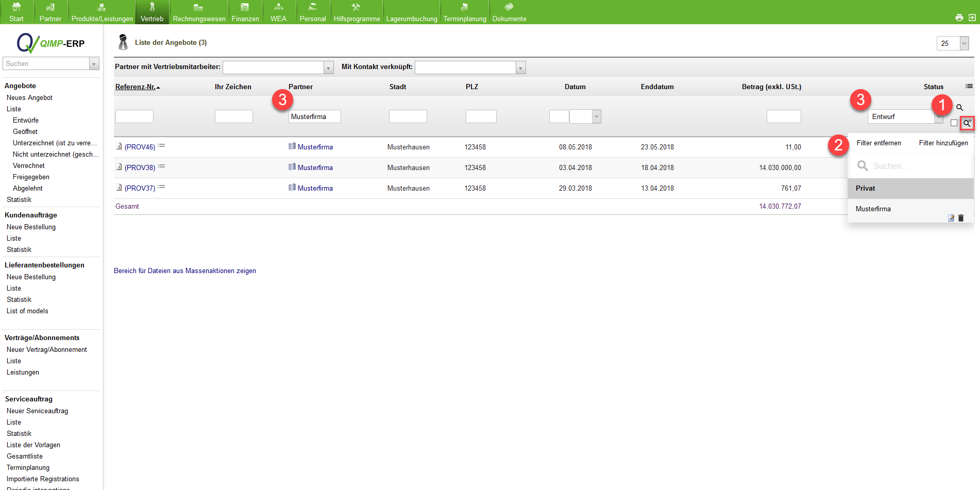Click Filter hinzufügen in the popup

click(x=943, y=143)
